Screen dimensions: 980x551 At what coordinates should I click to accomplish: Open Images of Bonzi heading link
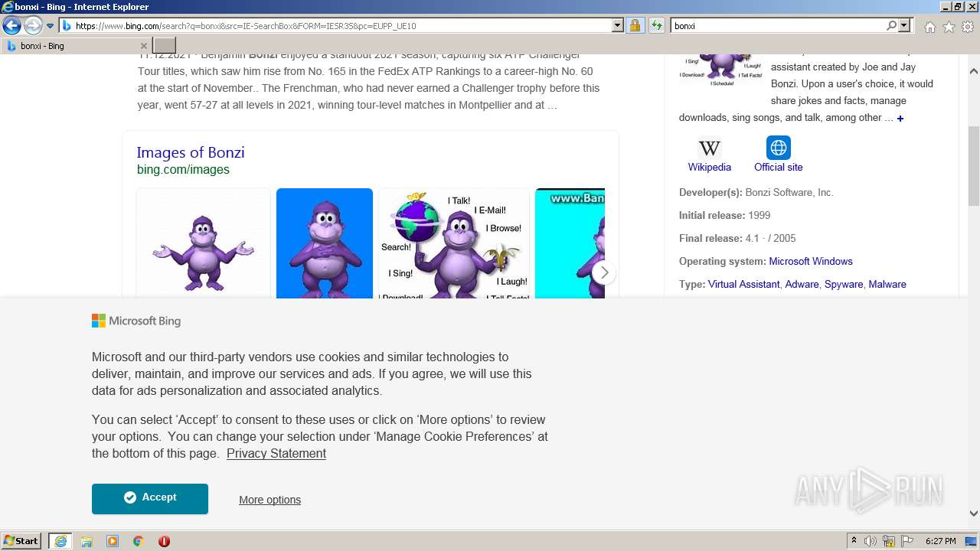coord(191,152)
